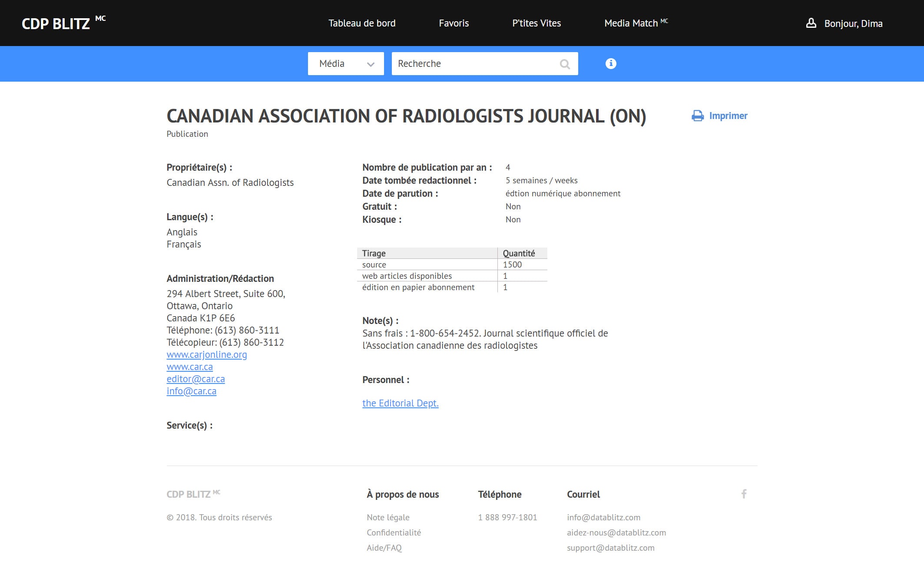The height and width of the screenshot is (585, 924).
Task: Open Media Match page
Action: pos(636,23)
